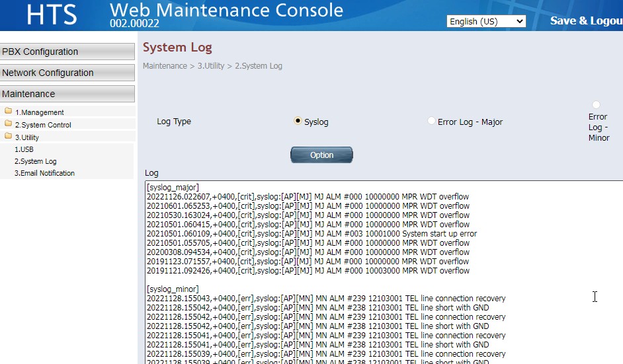Click the [syslog_minor] header line
This screenshot has width=623, height=364.
173,289
